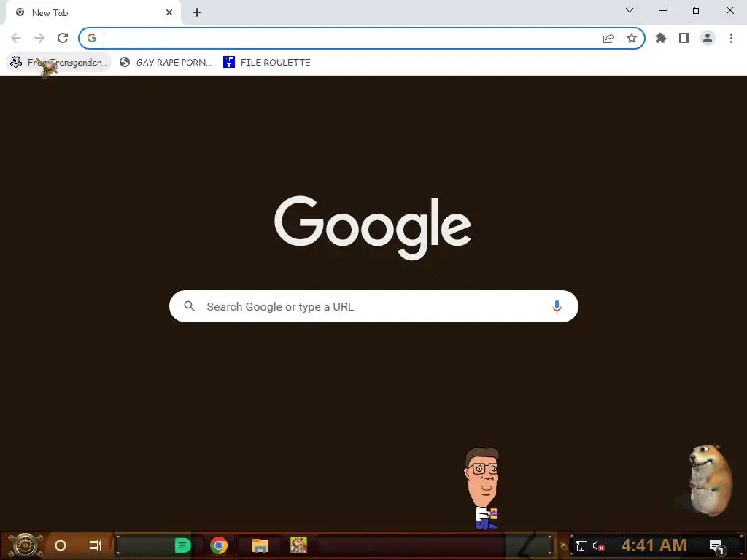
Task: Start voice search with the microphone icon
Action: pos(557,306)
